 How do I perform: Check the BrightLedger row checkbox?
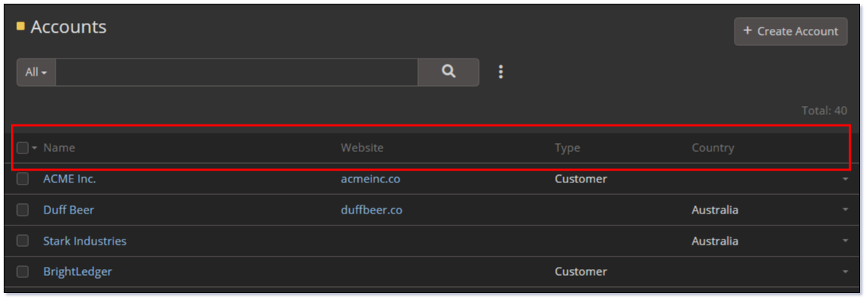pos(22,271)
